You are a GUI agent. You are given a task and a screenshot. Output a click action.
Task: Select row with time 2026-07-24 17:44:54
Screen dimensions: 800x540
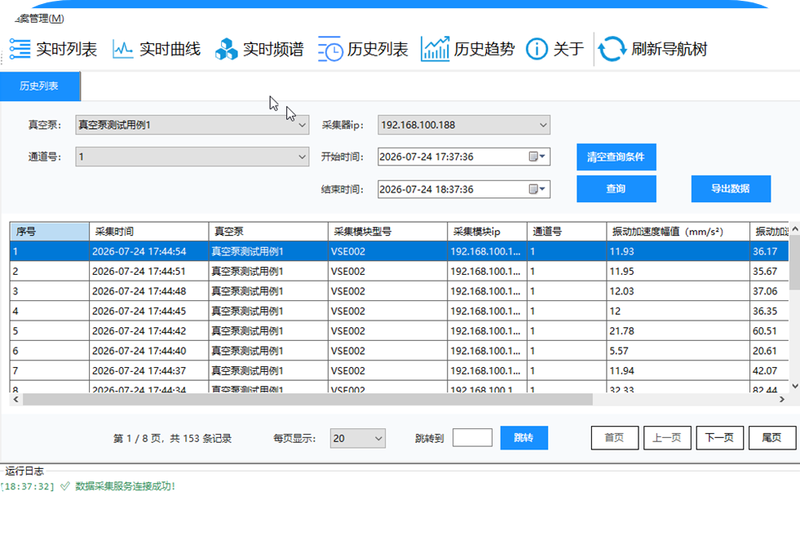tap(399, 251)
